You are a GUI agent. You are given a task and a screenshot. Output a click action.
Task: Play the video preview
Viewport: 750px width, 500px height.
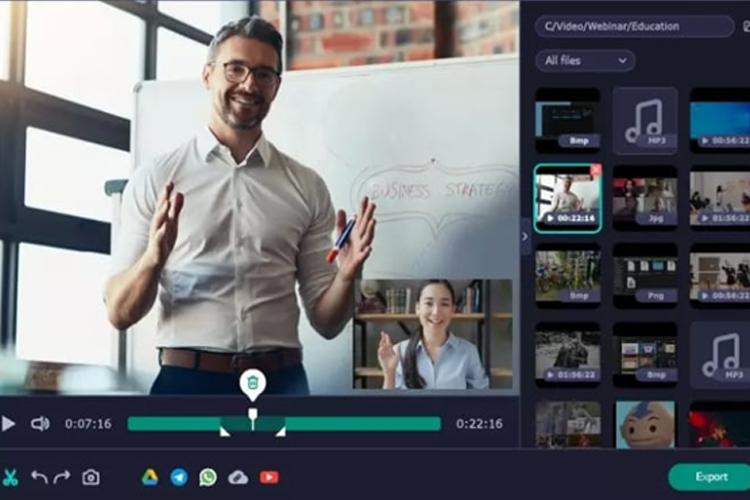pos(8,424)
